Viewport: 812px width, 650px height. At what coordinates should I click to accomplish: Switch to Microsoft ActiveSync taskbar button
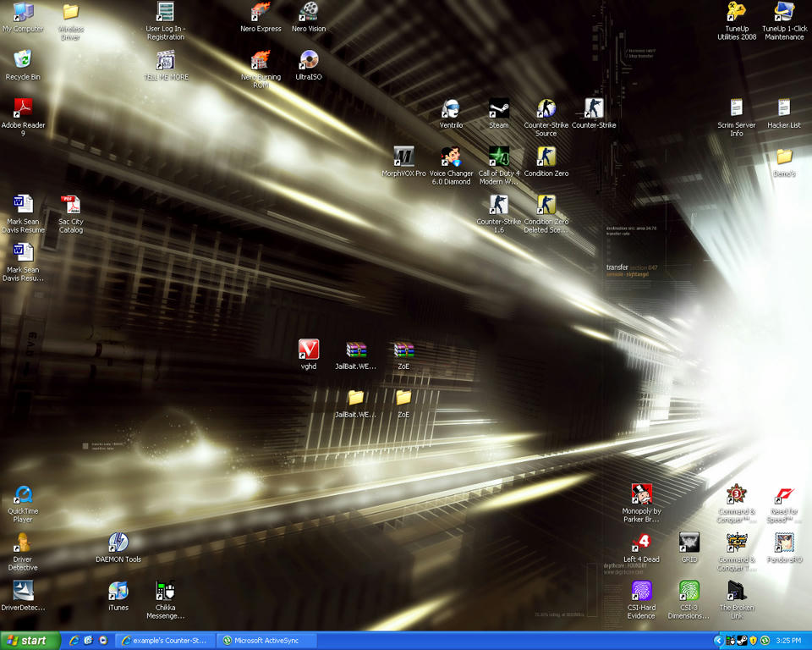[266, 641]
